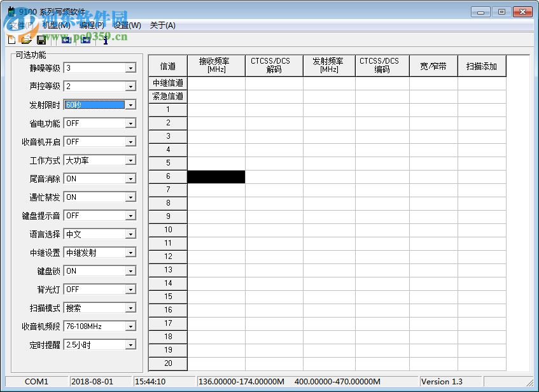Click the 信道 column header
Screen dimensions: 539x392
[x=168, y=66]
